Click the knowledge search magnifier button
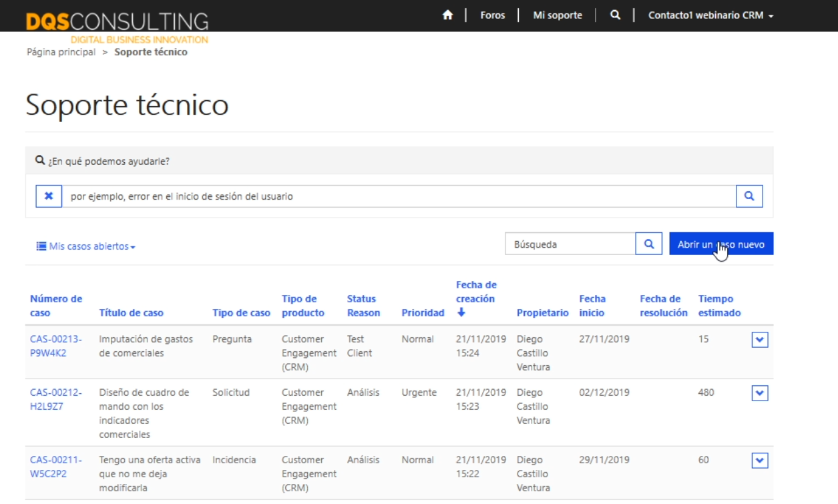Viewport: 838px width, 504px height. (x=749, y=196)
